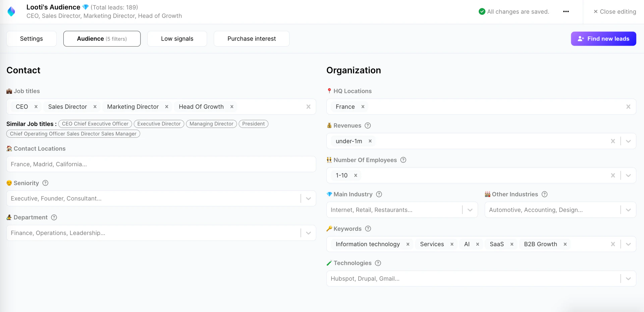Open the three-dot options menu
Image resolution: width=644 pixels, height=312 pixels.
pos(566,11)
